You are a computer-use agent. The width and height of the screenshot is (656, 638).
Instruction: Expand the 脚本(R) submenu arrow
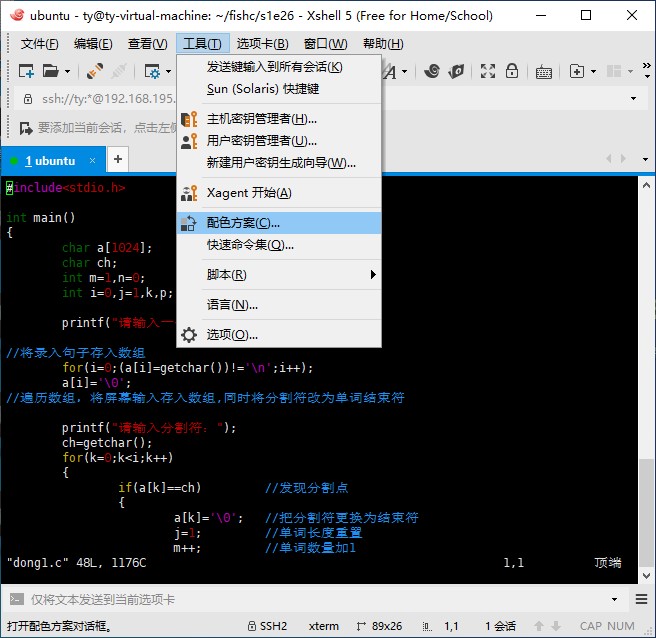click(x=373, y=275)
